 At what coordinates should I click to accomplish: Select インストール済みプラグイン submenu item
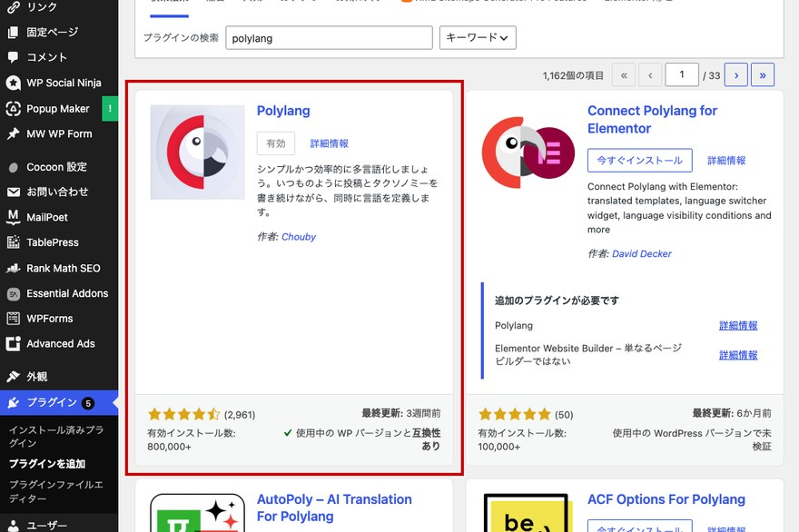56,436
